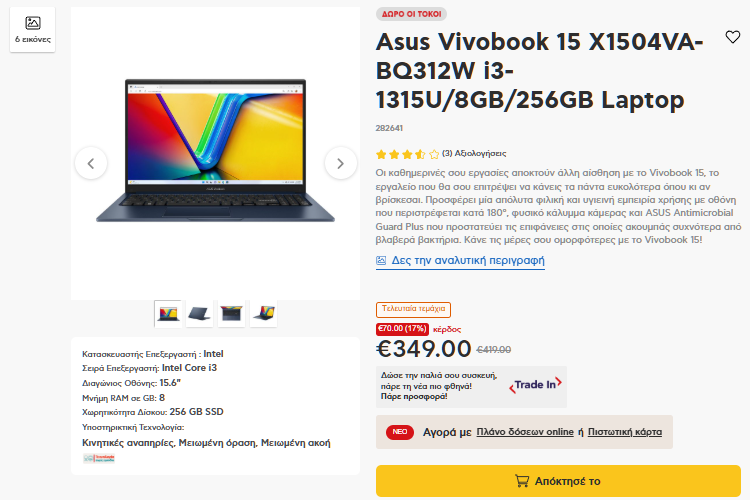Click the cart icon in Απόκτησέ το
Screen dimensions: 750x500
click(x=522, y=480)
